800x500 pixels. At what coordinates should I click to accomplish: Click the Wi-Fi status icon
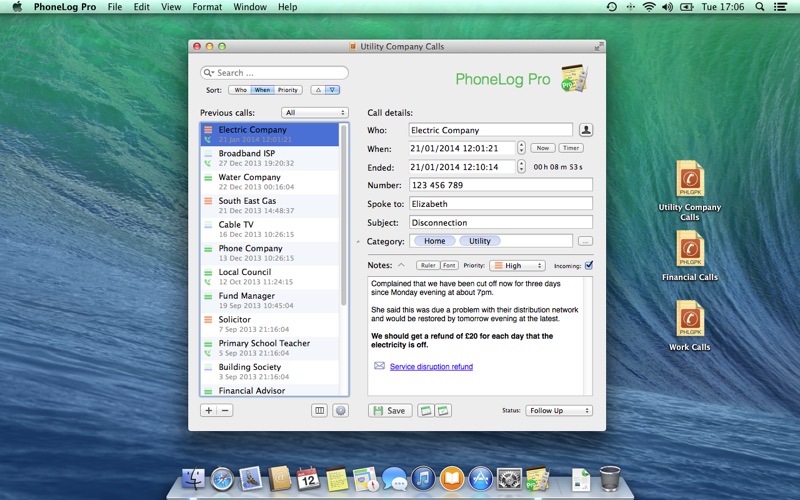(x=649, y=7)
